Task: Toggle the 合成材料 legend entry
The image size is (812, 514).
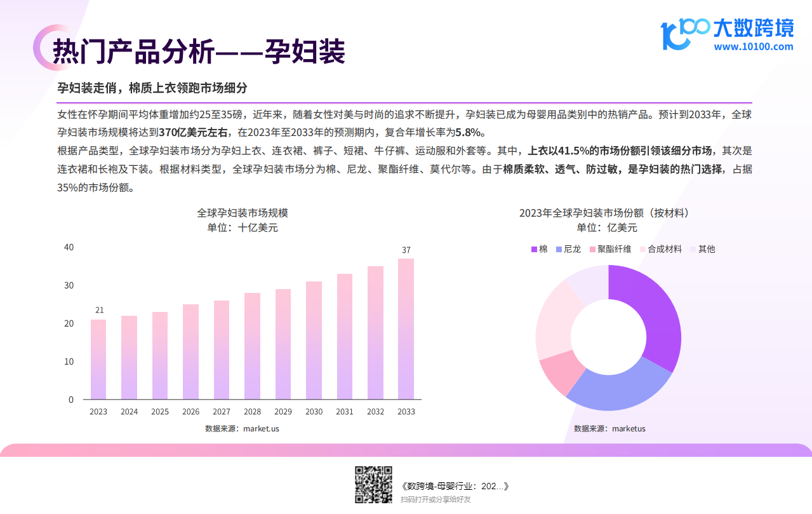Action: pos(660,250)
